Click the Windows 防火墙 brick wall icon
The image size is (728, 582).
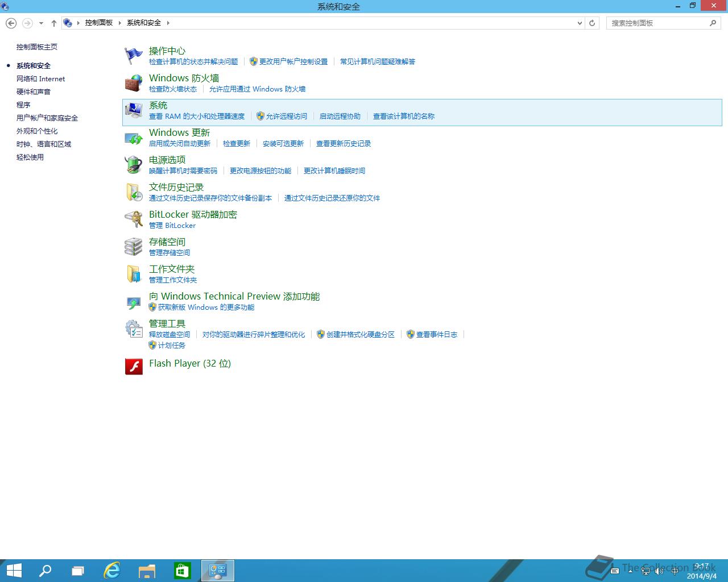tap(134, 83)
